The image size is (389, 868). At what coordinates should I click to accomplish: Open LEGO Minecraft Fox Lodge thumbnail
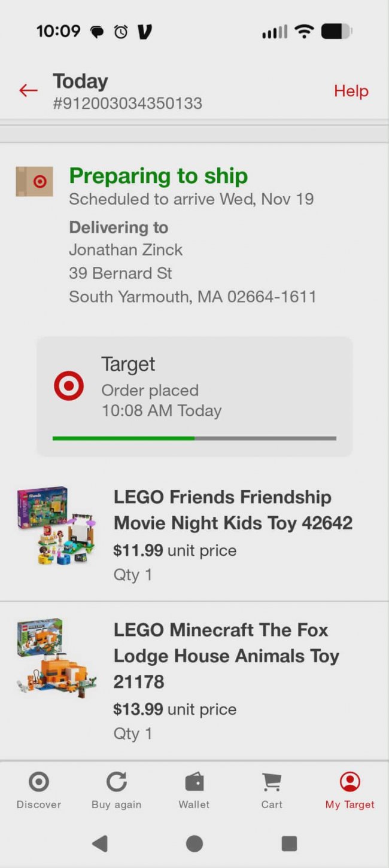tap(57, 659)
